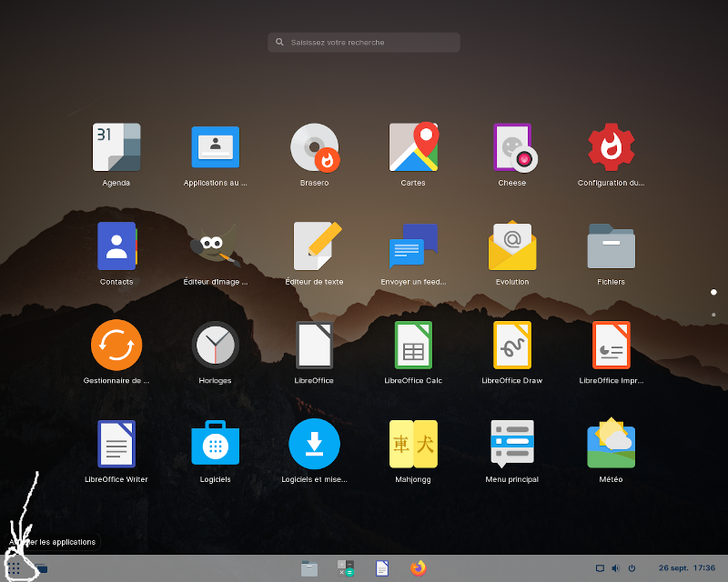Open Fichiers file manager from the grid

click(611, 246)
